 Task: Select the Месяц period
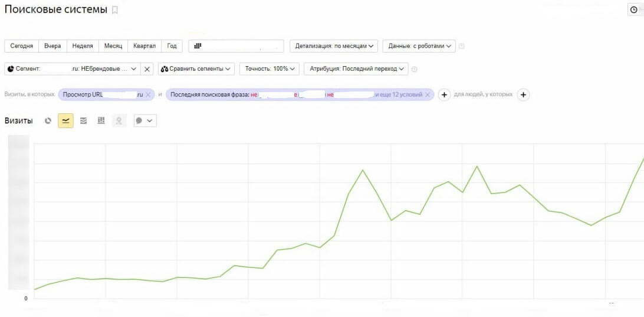pos(113,46)
